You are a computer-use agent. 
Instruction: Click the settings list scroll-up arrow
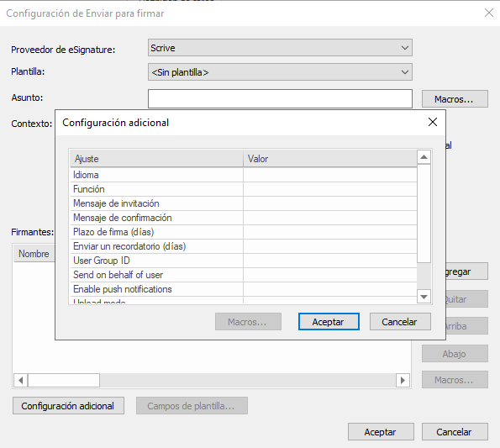pos(424,157)
